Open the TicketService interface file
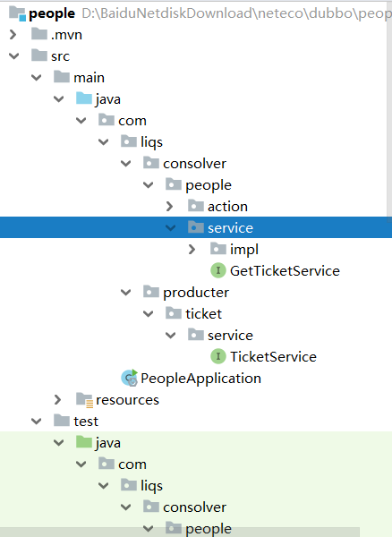Viewport: 392px width, 537px height. point(273,357)
